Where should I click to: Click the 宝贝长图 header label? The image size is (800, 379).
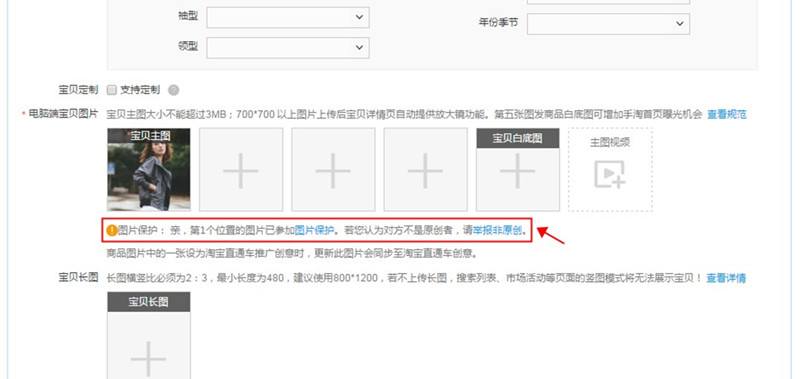click(x=148, y=302)
